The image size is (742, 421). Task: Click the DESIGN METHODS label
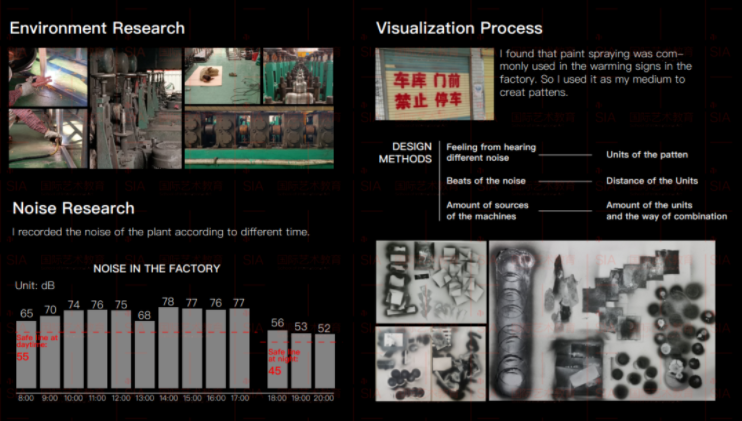[x=405, y=153]
